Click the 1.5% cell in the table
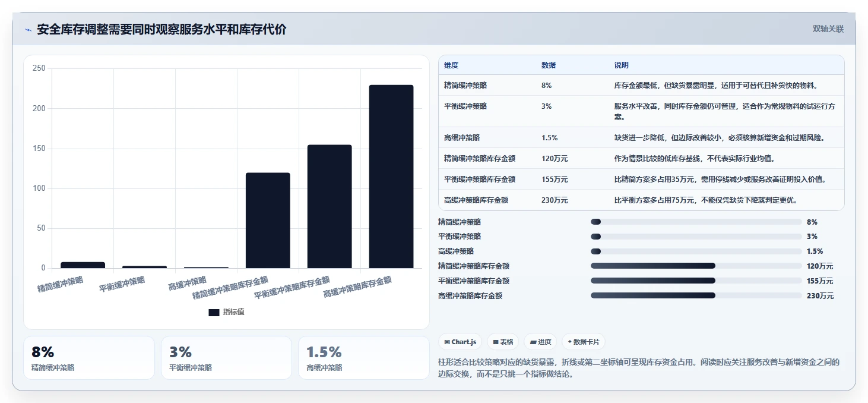This screenshot has height=403, width=868. [549, 138]
